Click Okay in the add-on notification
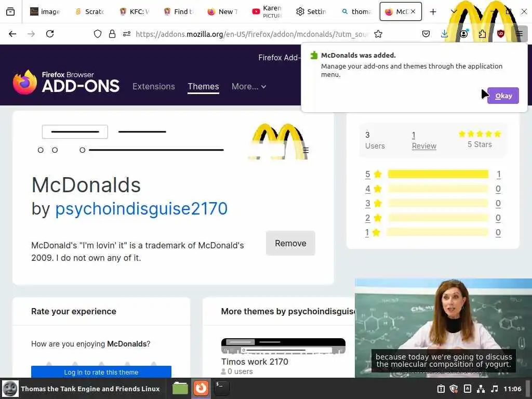Viewport: 532px width, 399px height. [x=503, y=96]
